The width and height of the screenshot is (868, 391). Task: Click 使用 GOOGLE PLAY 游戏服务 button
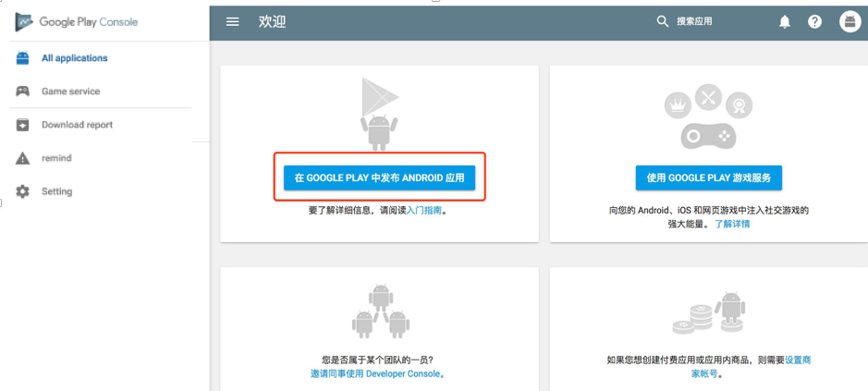pos(709,177)
